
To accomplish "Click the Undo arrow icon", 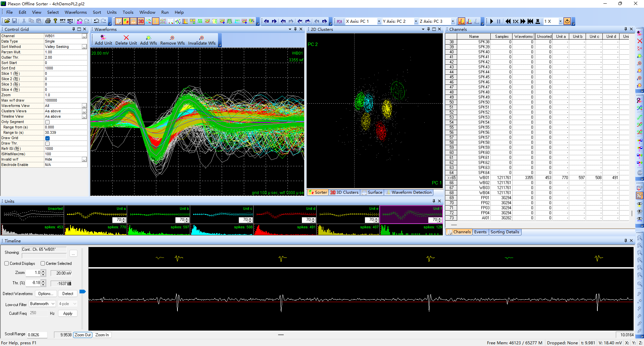I will pos(96,21).
